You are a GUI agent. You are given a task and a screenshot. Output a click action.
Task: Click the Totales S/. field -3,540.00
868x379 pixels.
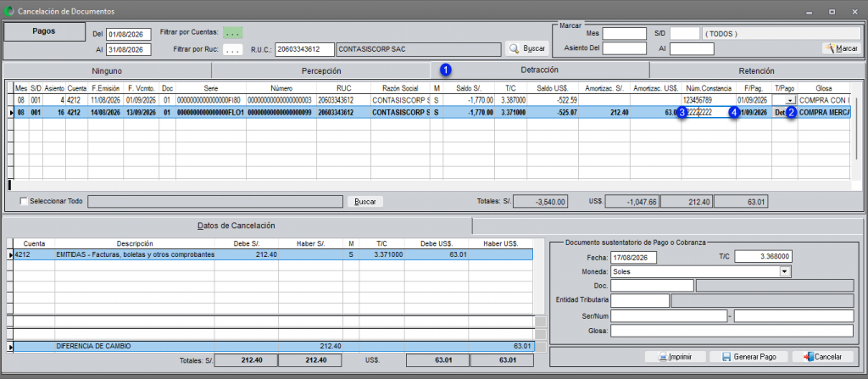pos(540,202)
